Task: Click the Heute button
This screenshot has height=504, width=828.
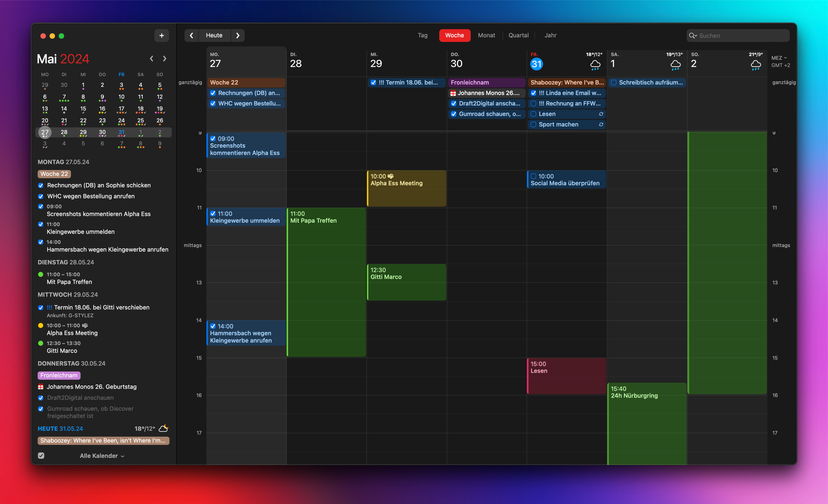Action: click(x=214, y=36)
